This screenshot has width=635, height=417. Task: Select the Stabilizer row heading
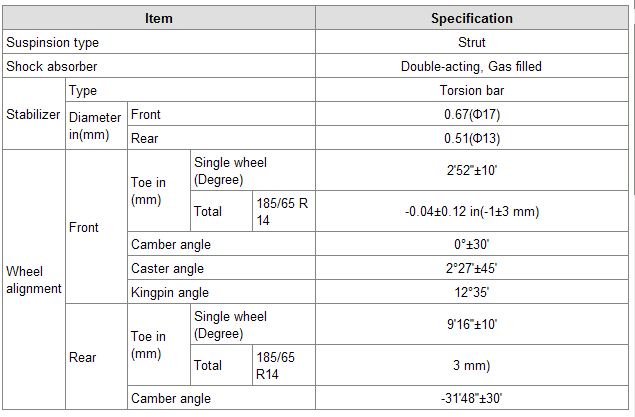tap(34, 114)
